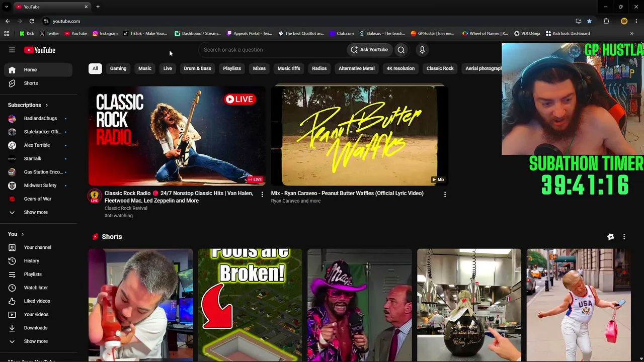Viewport: 644px width, 362px height.
Task: Select the Classic Rock chip
Action: coord(440,68)
